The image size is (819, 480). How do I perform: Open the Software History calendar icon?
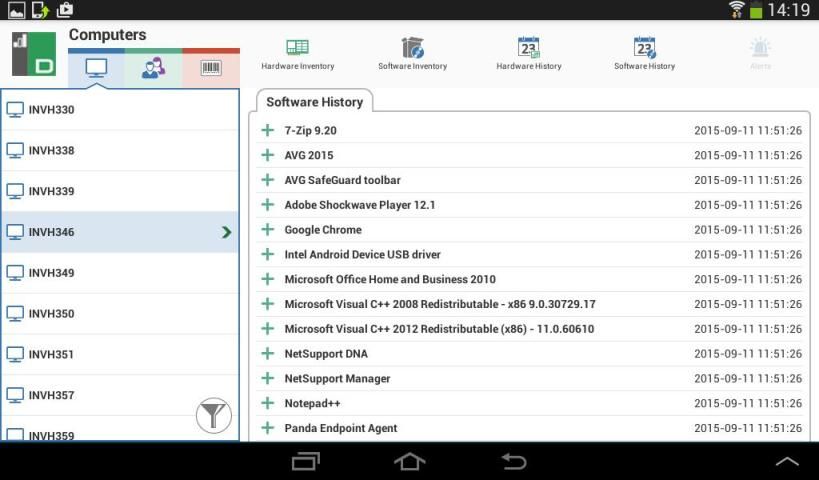(644, 48)
